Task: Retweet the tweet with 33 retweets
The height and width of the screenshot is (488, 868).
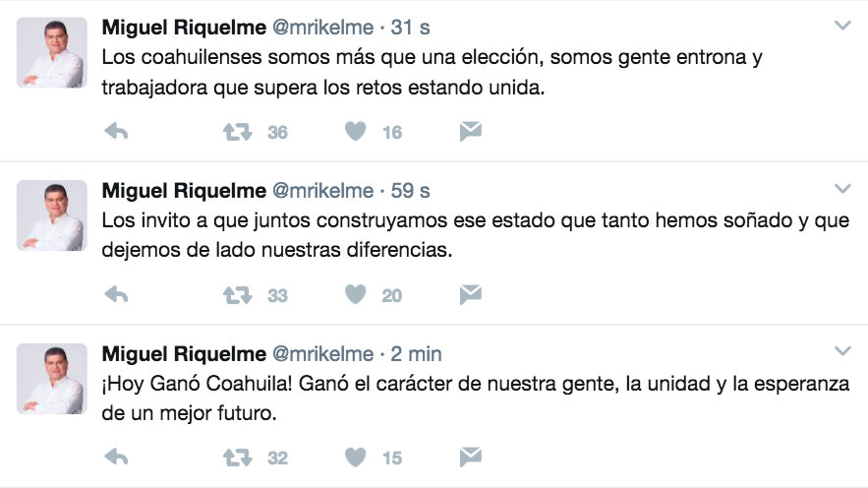Action: pyautogui.click(x=239, y=293)
